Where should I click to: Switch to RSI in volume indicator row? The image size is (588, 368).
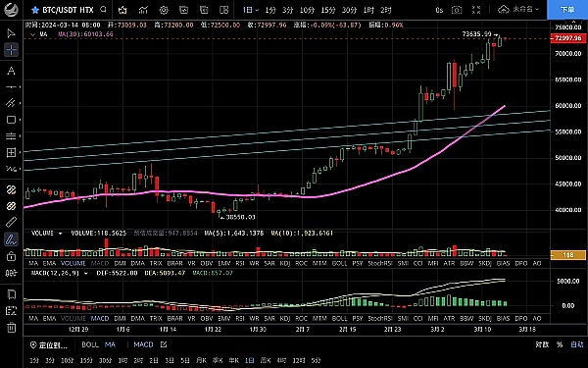click(x=240, y=263)
